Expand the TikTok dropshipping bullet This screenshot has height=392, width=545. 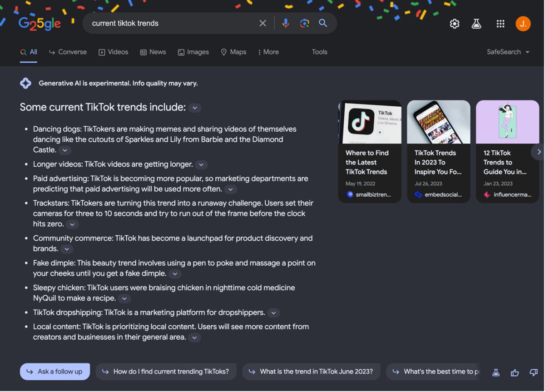tap(273, 313)
